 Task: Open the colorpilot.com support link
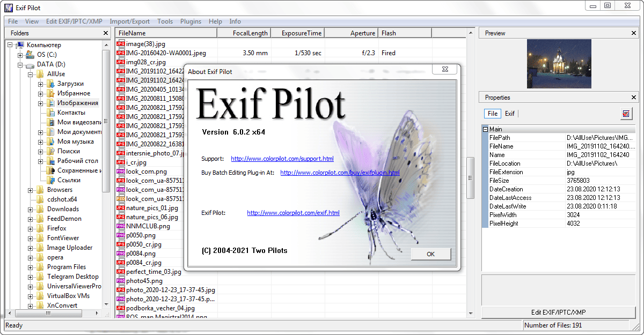282,159
